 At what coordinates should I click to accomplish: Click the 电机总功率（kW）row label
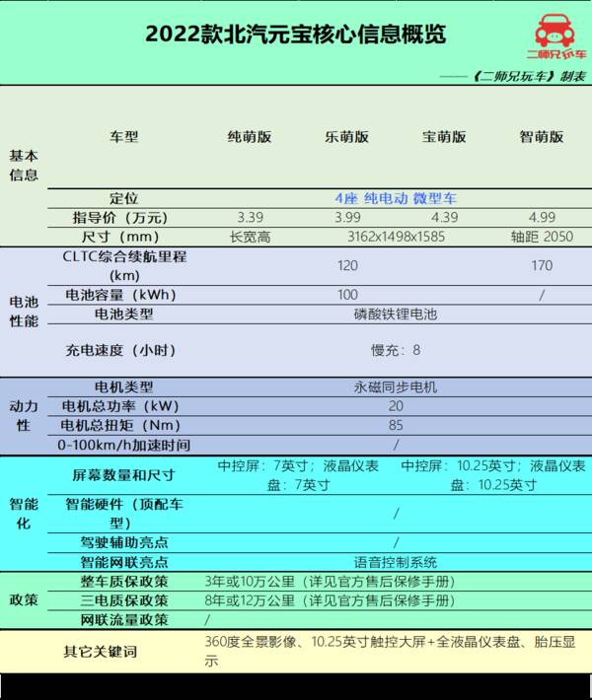120,406
